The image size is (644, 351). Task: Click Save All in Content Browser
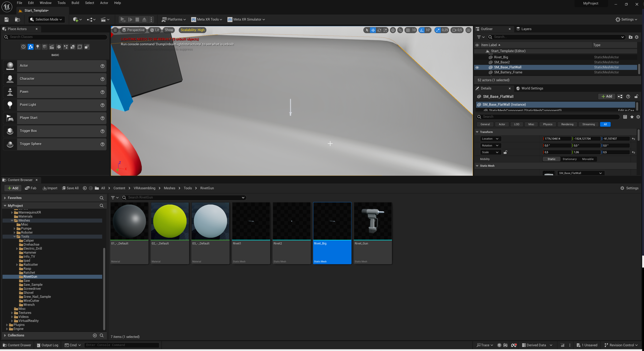tap(70, 188)
